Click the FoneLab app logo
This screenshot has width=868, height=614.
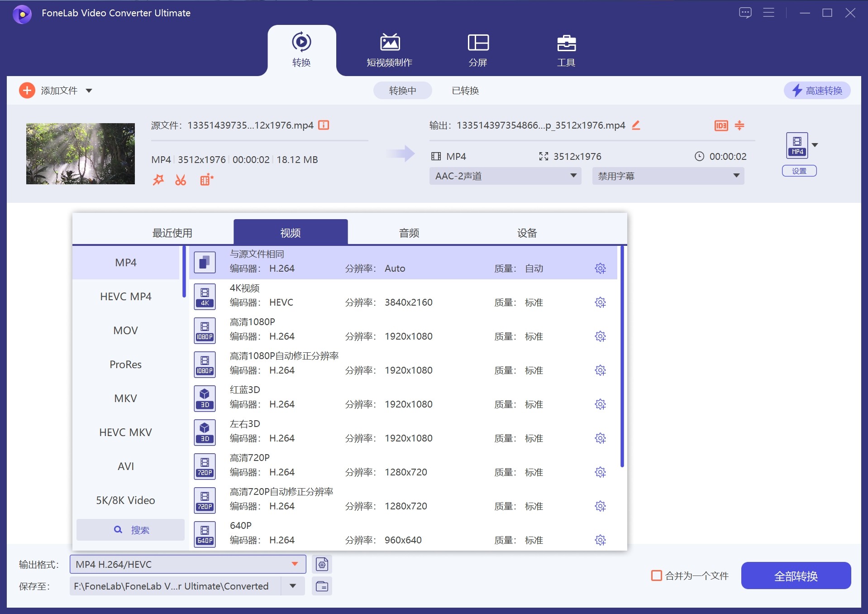pos(22,14)
